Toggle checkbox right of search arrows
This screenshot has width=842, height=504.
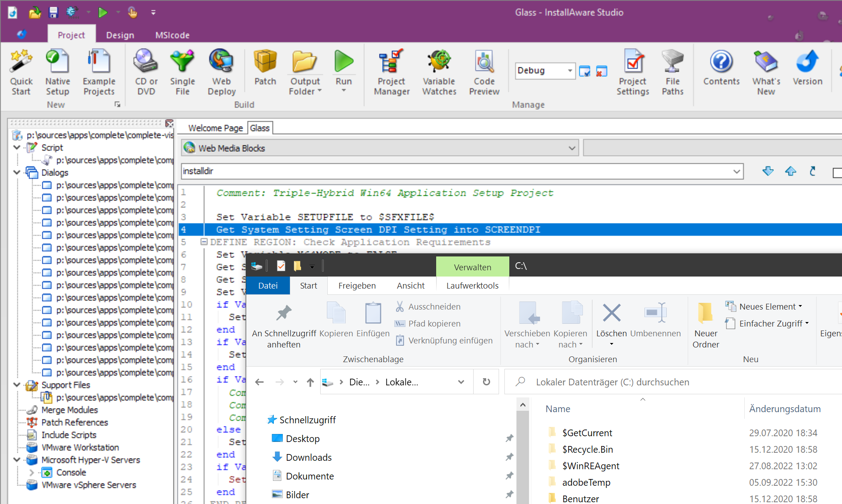837,173
